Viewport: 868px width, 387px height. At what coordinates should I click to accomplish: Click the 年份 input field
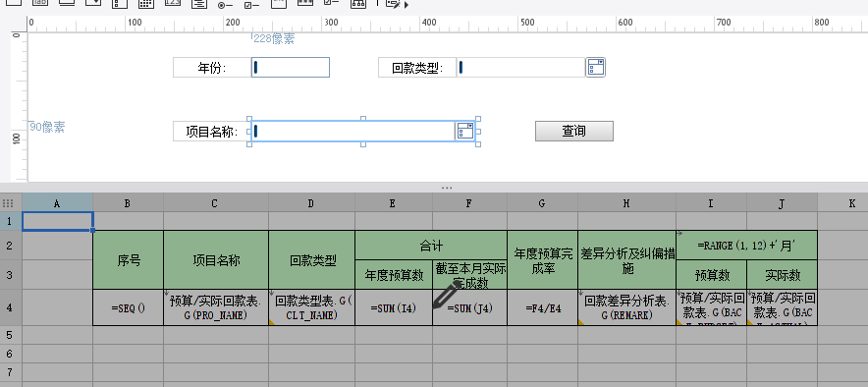[290, 68]
